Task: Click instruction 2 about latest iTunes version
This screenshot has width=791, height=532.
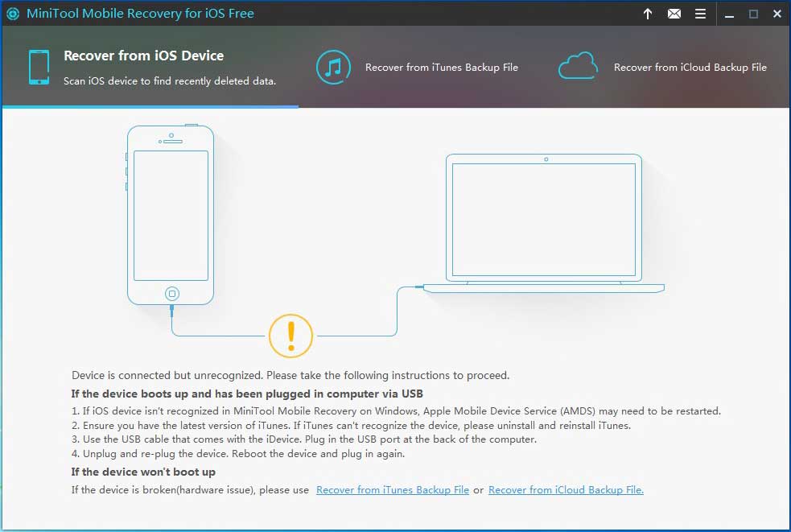Action: [351, 425]
